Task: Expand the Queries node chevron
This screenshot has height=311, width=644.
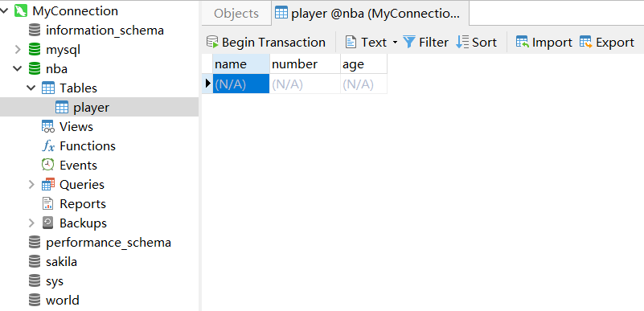Action: [31, 185]
